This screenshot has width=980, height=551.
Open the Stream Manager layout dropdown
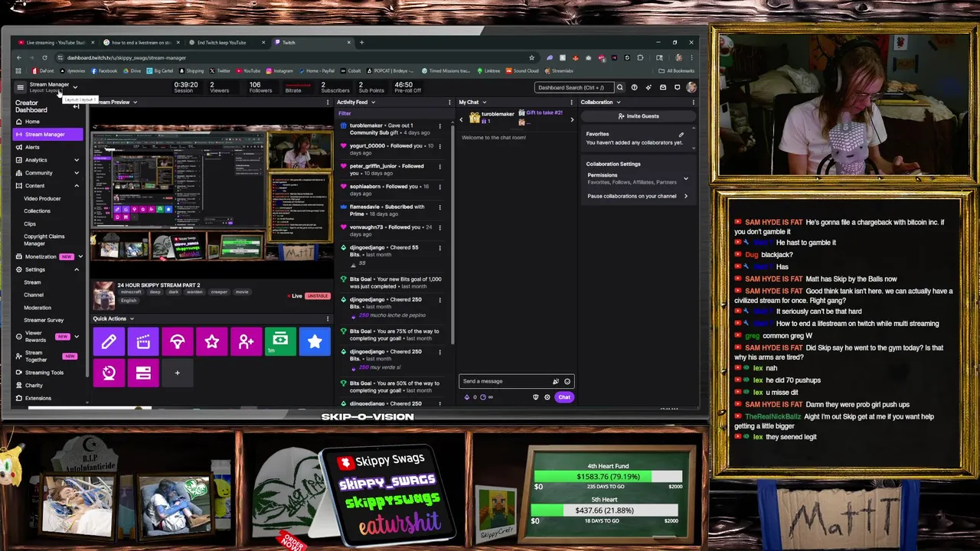pos(75,87)
